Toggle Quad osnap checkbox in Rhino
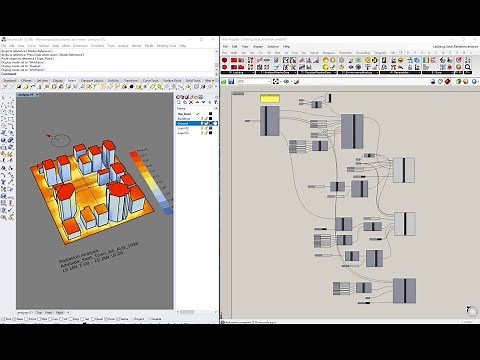480x360 pixels. [x=93, y=319]
